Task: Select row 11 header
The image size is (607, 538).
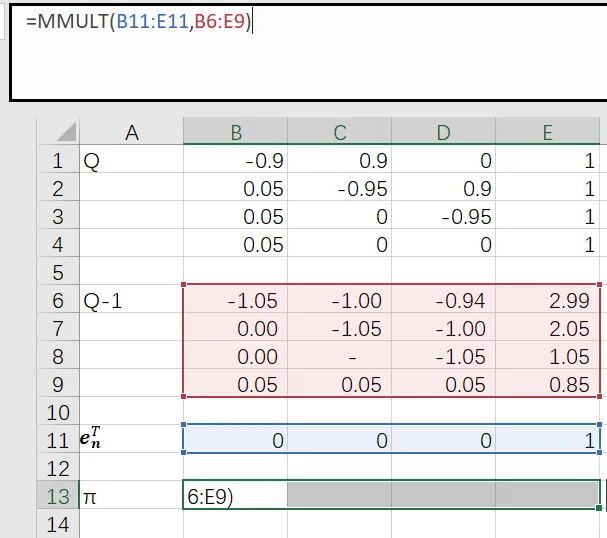Action: point(57,440)
